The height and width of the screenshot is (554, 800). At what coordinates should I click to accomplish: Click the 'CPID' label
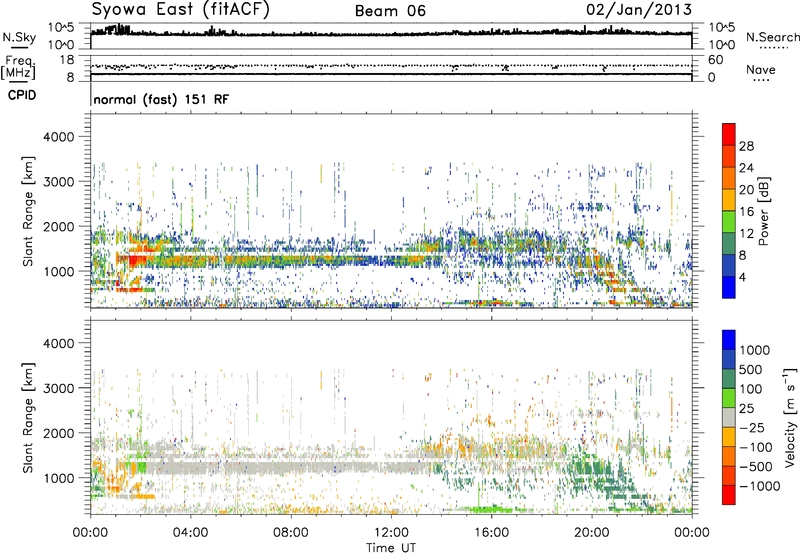coord(22,95)
